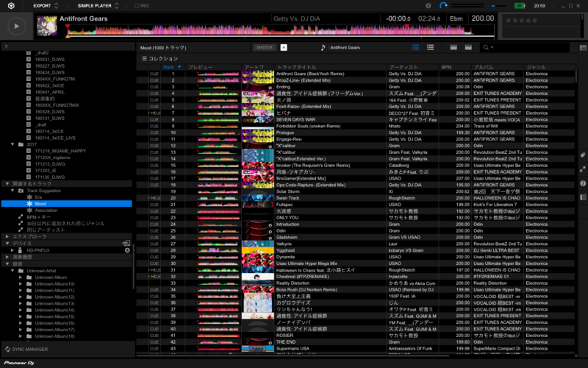Switch to the artwork list view icon
The image size is (588, 368).
pos(415,47)
